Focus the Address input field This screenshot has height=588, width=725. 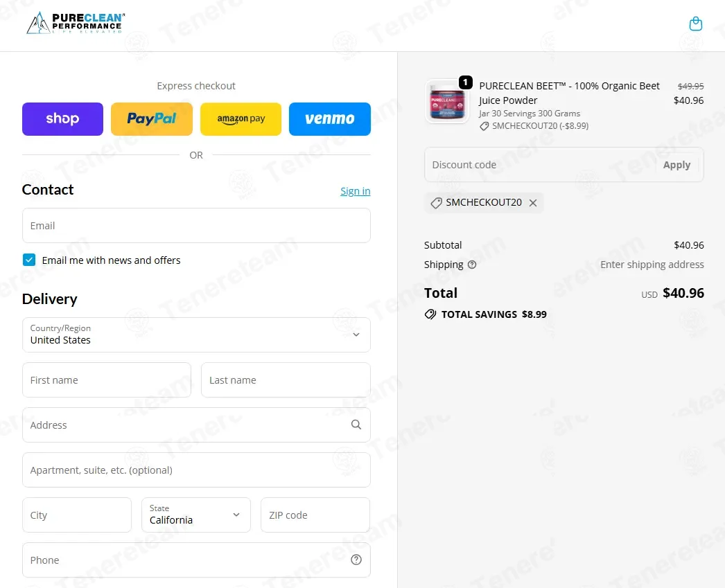pyautogui.click(x=196, y=425)
